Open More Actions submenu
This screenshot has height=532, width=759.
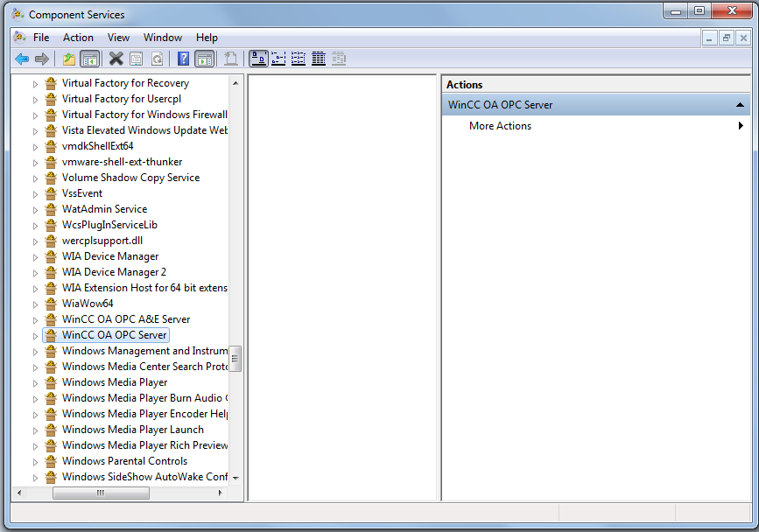point(500,126)
